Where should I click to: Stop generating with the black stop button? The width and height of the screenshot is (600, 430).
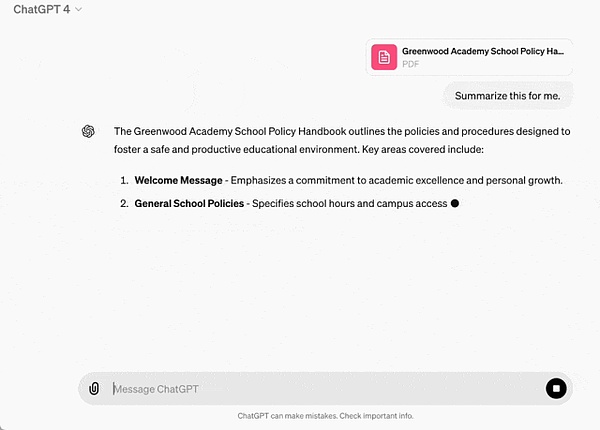coord(557,388)
